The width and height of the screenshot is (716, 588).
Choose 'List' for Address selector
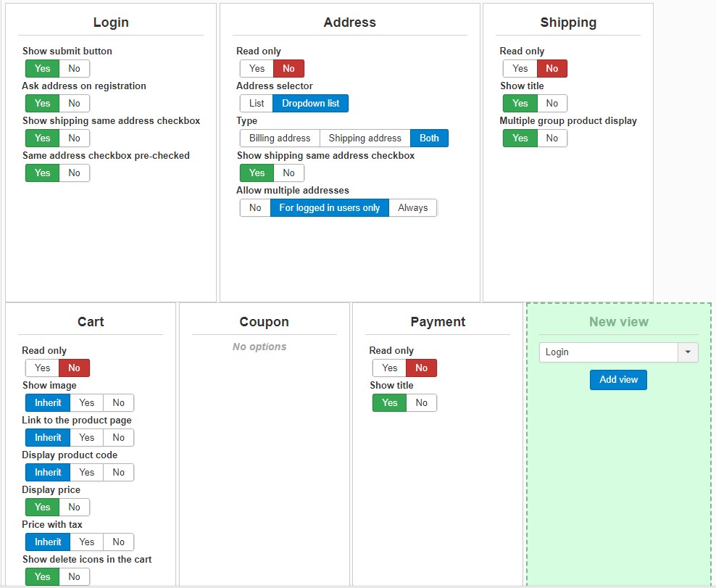pos(257,103)
